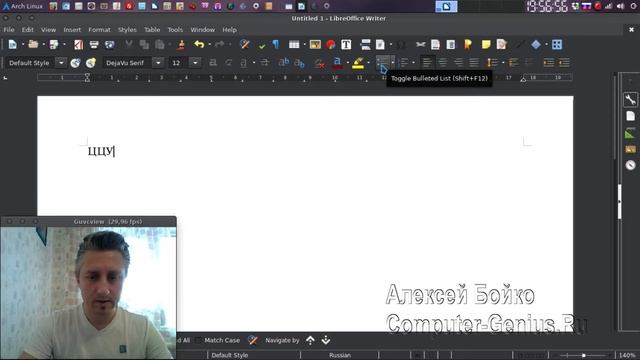Click Update Selected Style icon

(x=76, y=62)
